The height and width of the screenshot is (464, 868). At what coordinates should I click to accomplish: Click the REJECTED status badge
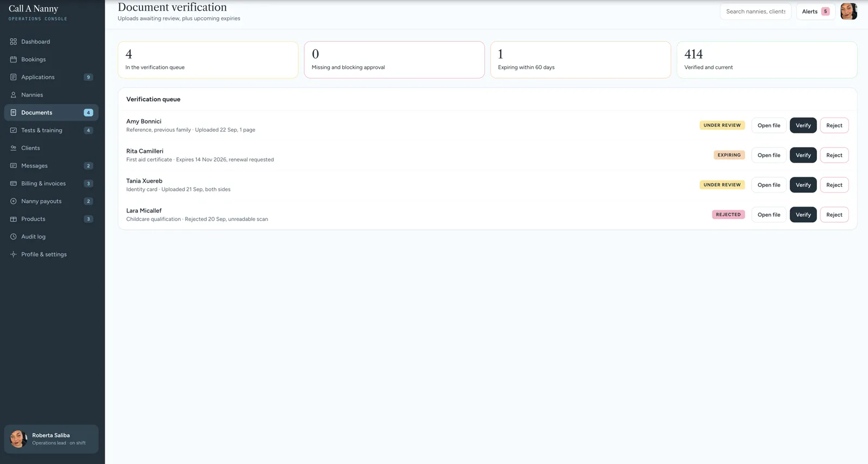coord(728,215)
